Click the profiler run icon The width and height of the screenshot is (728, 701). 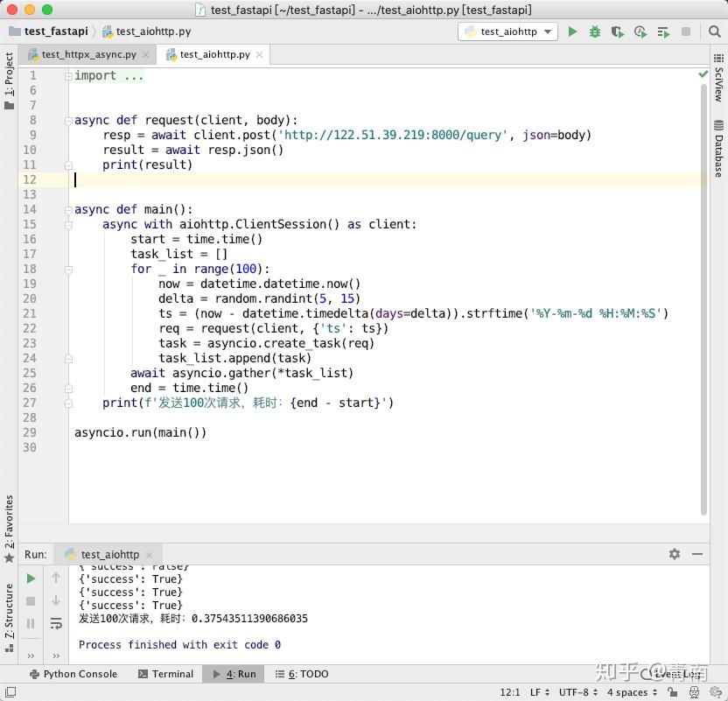tap(640, 32)
